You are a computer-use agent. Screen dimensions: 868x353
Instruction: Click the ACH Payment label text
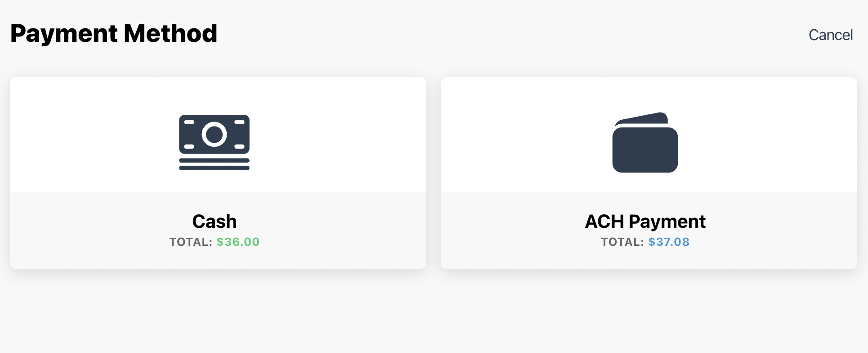(645, 221)
